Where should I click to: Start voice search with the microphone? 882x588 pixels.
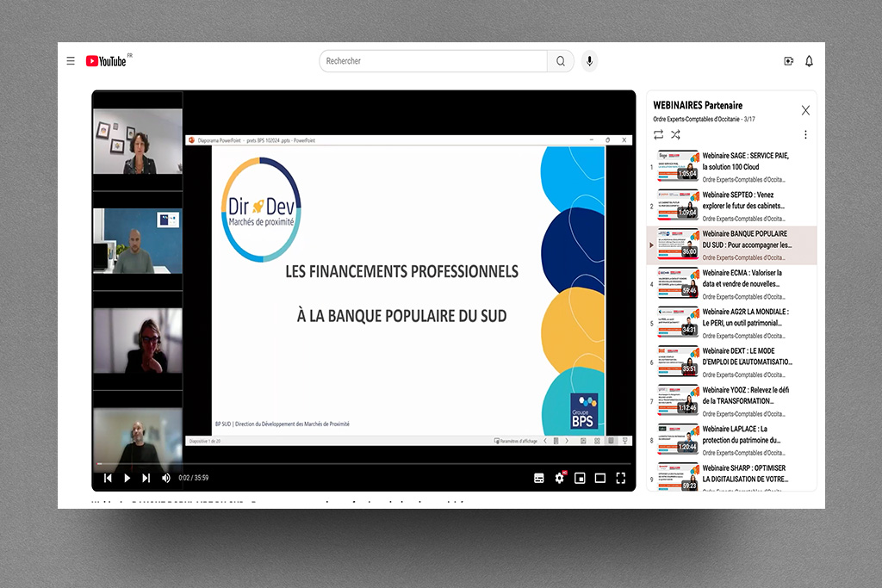coord(589,61)
